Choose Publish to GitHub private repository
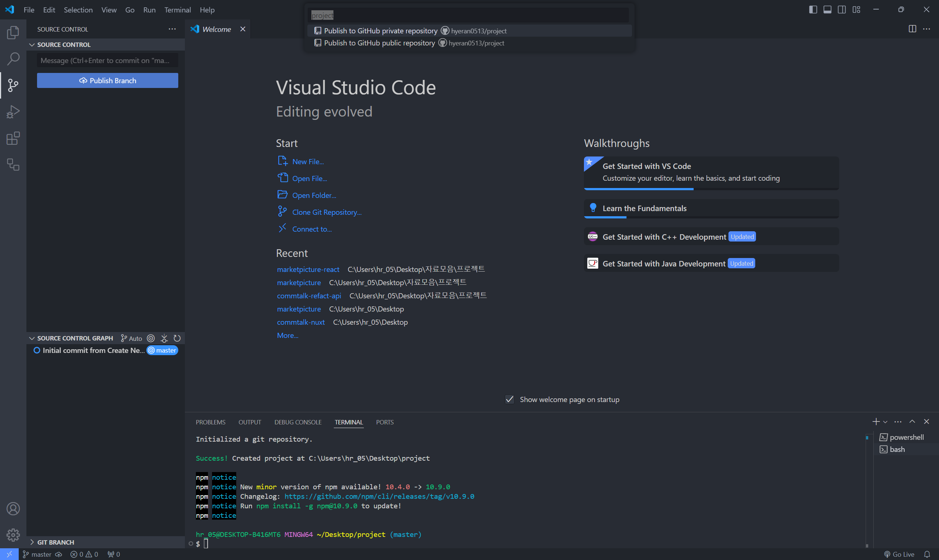Image resolution: width=939 pixels, height=560 pixels. (470, 30)
